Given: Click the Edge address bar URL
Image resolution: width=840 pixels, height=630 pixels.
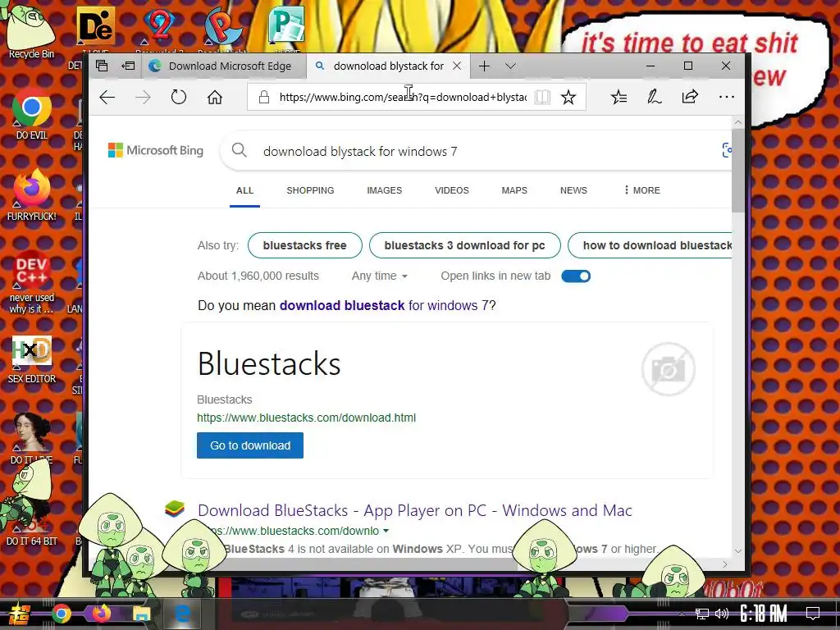Looking at the screenshot, I should click(x=403, y=97).
